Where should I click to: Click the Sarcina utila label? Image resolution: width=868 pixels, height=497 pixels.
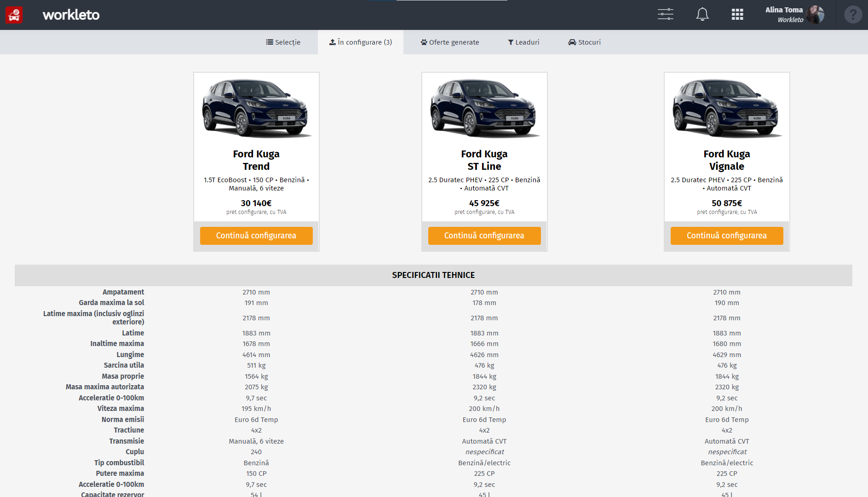pyautogui.click(x=124, y=365)
